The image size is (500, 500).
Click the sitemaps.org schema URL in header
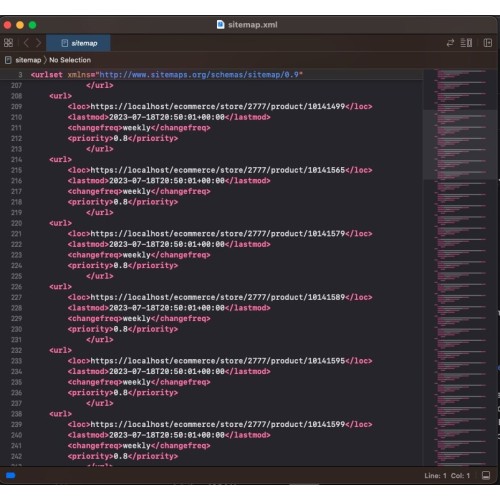199,75
